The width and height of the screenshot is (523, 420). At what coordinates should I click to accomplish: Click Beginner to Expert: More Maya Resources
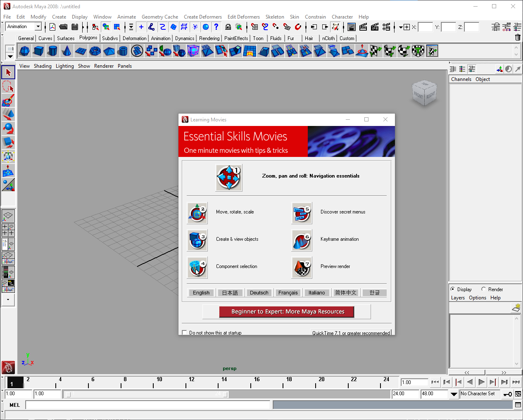[x=287, y=312]
